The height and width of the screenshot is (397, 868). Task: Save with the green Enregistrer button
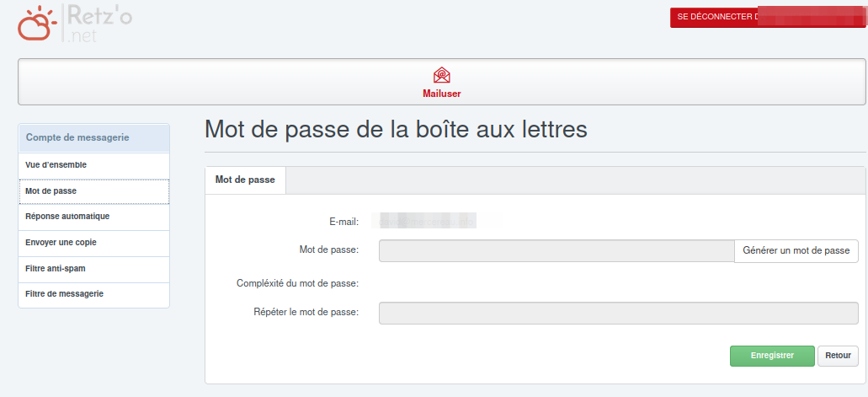pyautogui.click(x=772, y=356)
